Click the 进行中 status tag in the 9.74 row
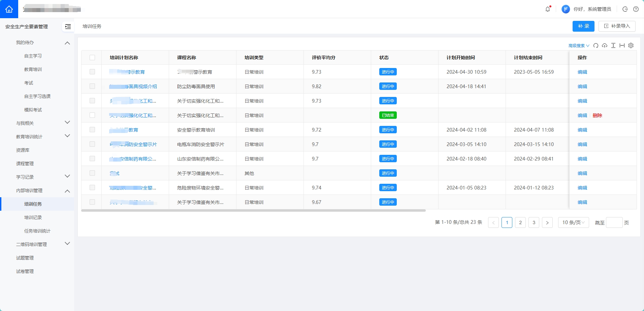Screen dimensions: 644x311 point(388,187)
